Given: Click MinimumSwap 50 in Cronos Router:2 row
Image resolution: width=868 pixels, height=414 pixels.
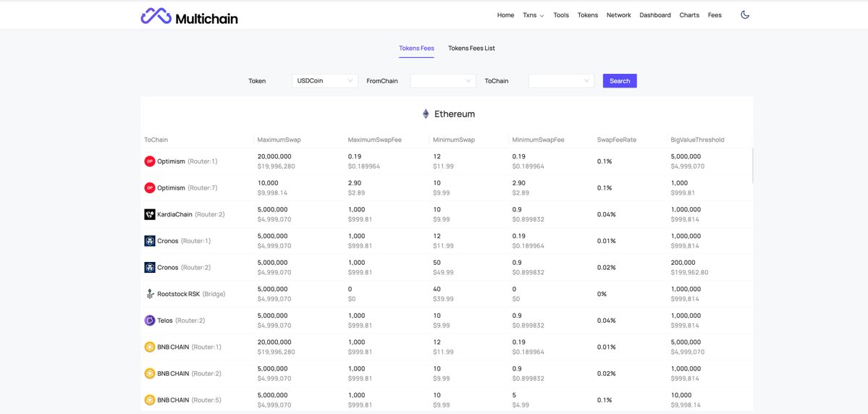Looking at the screenshot, I should (437, 263).
